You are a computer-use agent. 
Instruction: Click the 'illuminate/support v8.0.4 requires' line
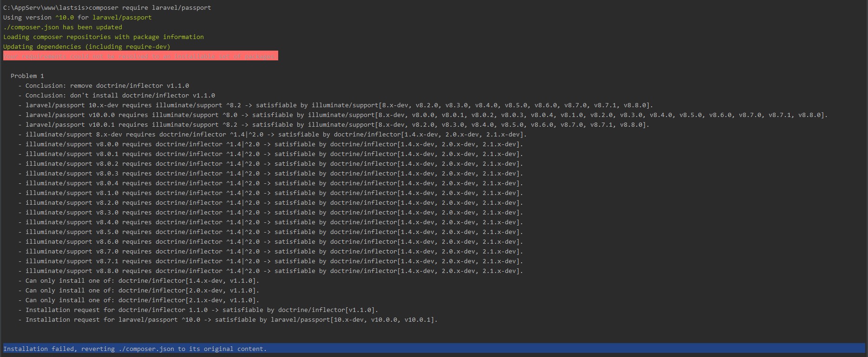click(x=271, y=183)
